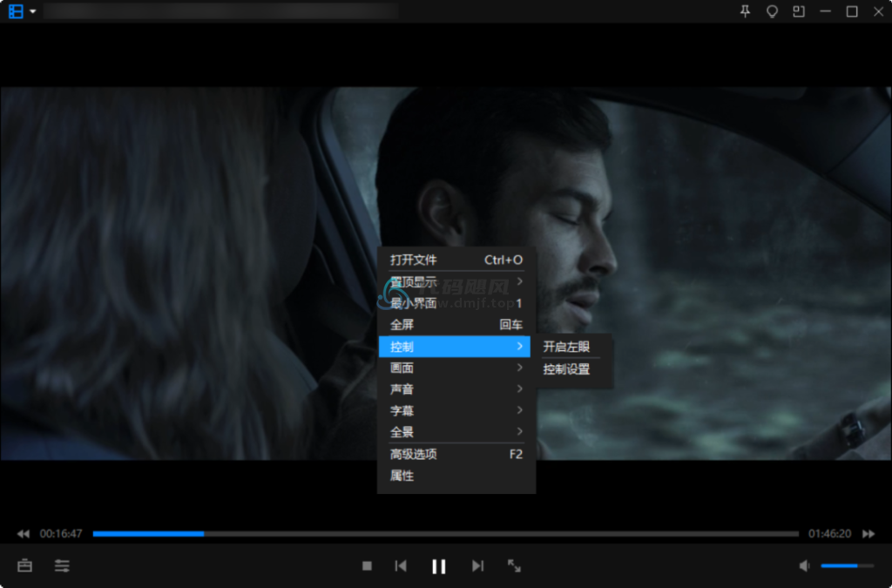Switch to mini mode via the title bar icon
The image size is (892, 588).
pyautogui.click(x=799, y=11)
